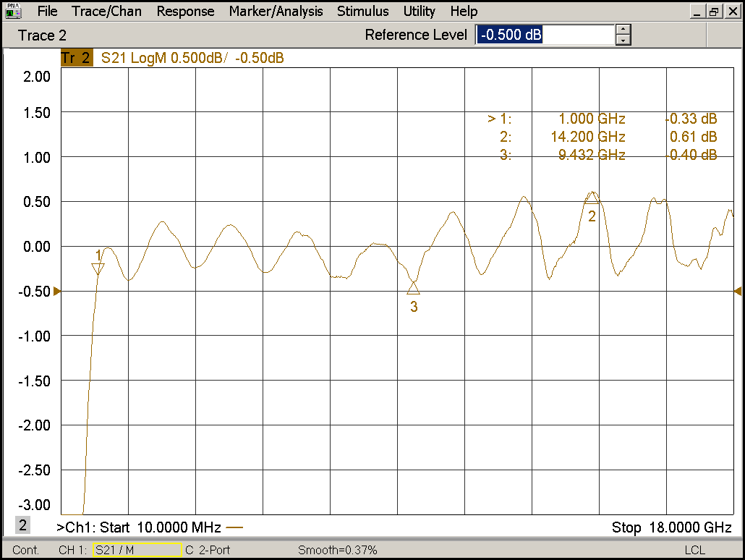The image size is (745, 560).
Task: Increase Reference Level with up arrow
Action: [x=623, y=30]
